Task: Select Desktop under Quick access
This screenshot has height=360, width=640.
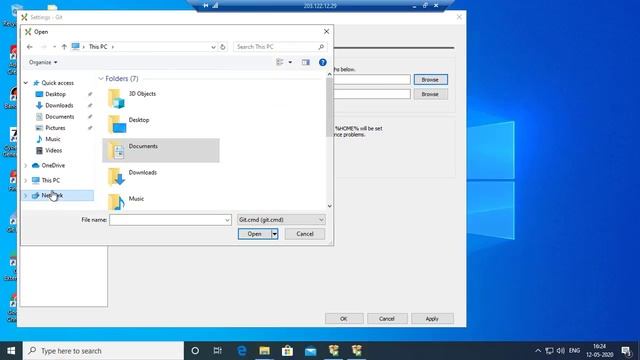Action: [x=56, y=94]
